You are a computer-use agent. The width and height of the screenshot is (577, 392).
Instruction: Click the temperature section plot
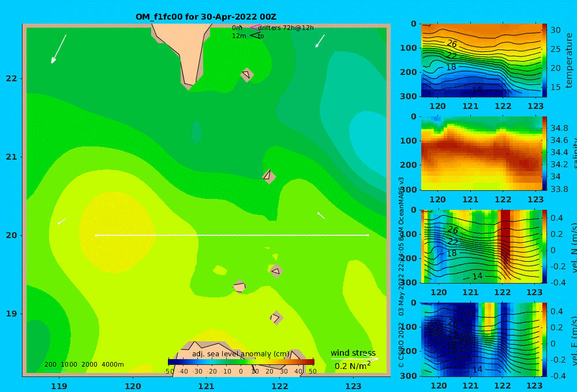[x=481, y=61]
